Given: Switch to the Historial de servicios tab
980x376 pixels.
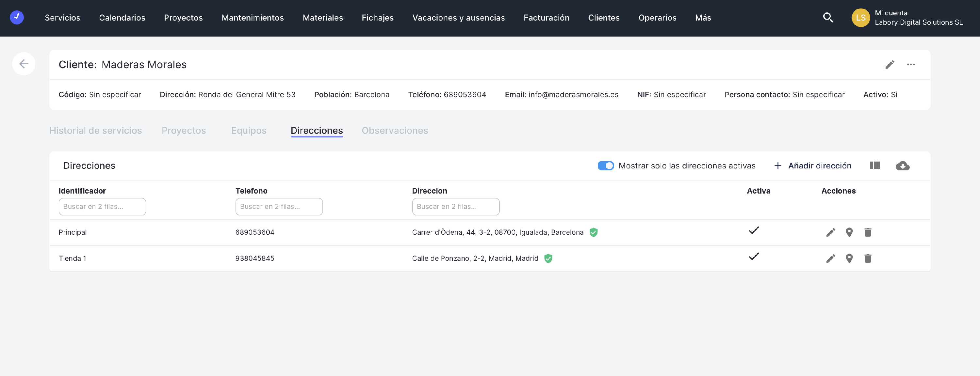Looking at the screenshot, I should tap(95, 131).
